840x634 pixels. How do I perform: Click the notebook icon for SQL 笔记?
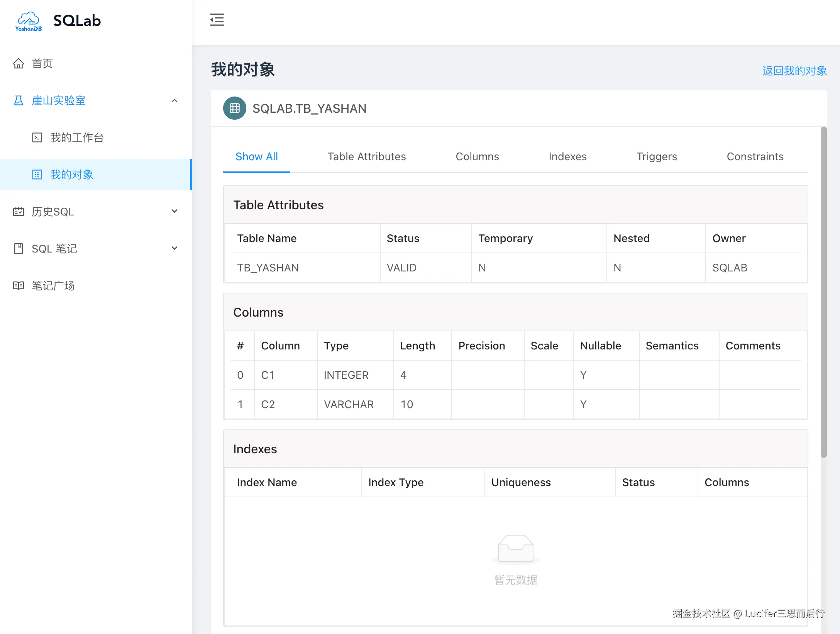[19, 249]
